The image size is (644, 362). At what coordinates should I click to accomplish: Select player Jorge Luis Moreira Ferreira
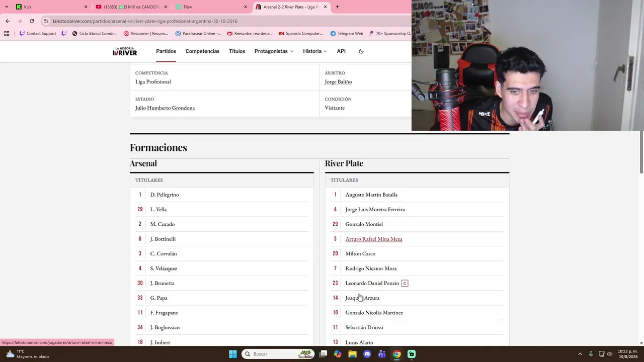tap(375, 209)
